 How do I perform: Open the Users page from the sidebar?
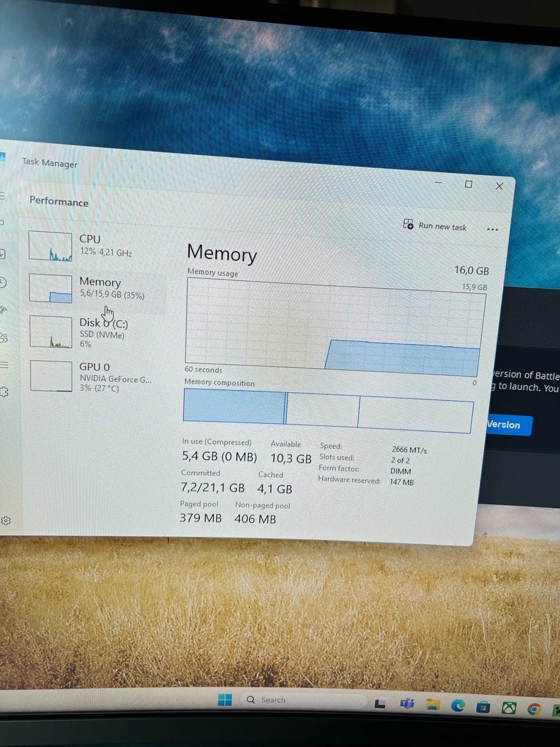tap(3, 337)
